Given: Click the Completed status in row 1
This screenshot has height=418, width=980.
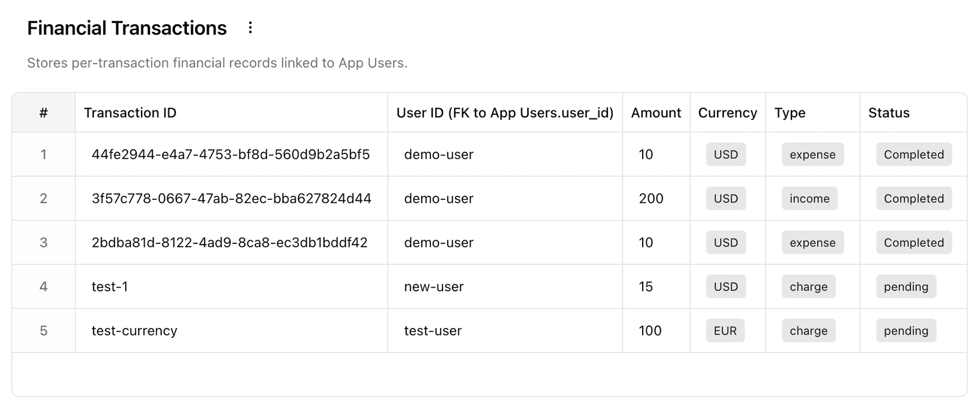Looking at the screenshot, I should [x=914, y=154].
